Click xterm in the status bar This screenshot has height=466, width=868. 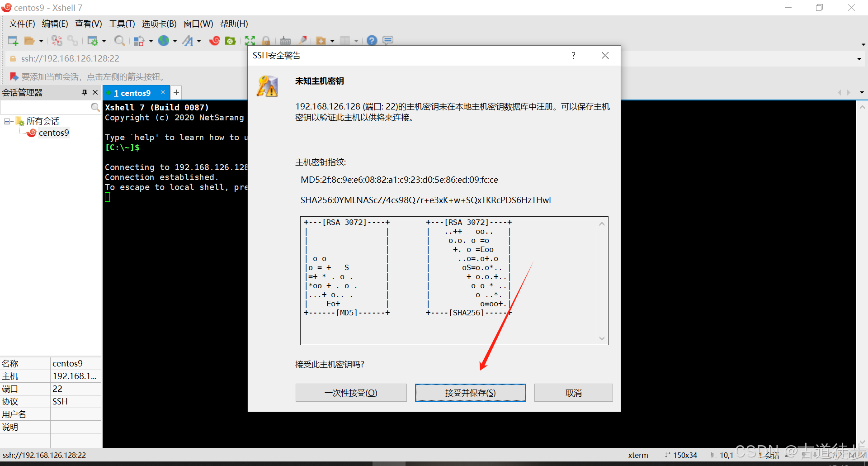tap(638, 455)
